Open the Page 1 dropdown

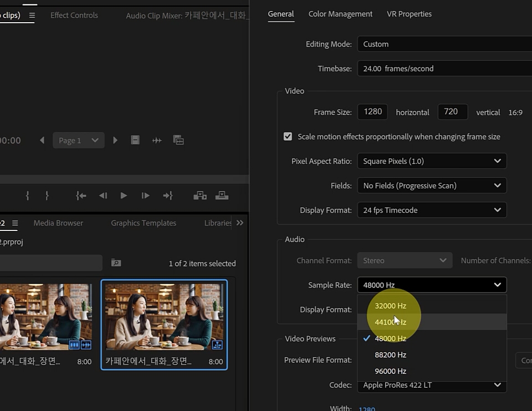[x=78, y=140]
